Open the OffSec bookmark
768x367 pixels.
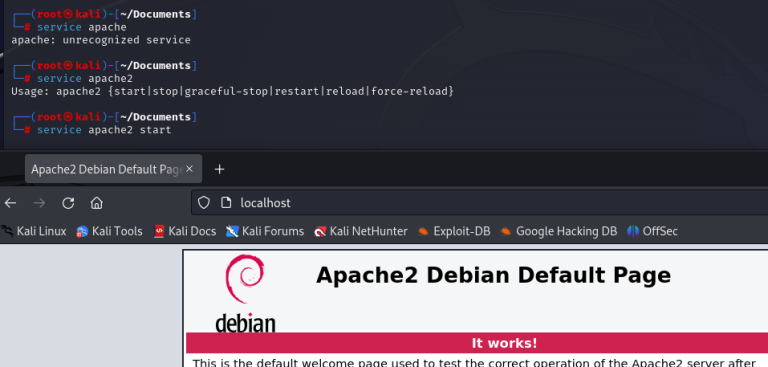point(652,231)
